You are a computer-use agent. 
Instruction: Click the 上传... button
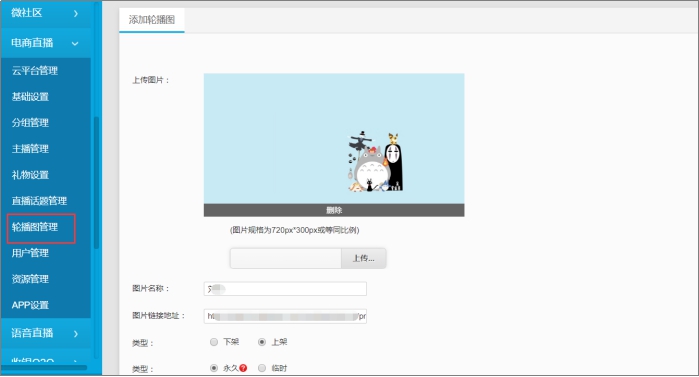pyautogui.click(x=363, y=258)
